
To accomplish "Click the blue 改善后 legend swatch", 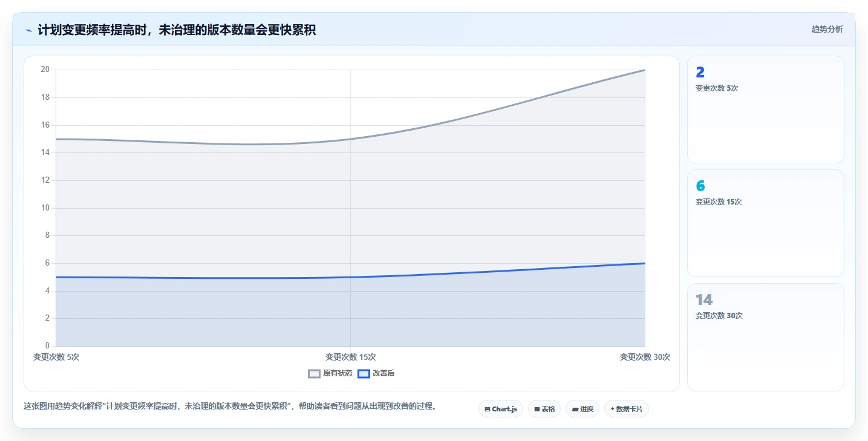I will coord(364,373).
